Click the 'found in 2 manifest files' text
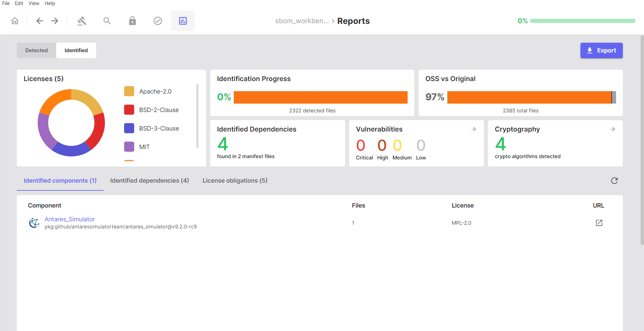644x331 pixels. tap(246, 156)
